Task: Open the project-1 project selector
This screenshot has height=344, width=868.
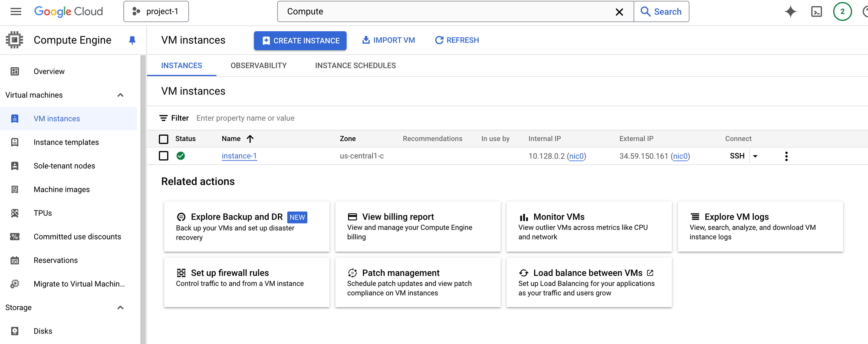Action: [156, 12]
